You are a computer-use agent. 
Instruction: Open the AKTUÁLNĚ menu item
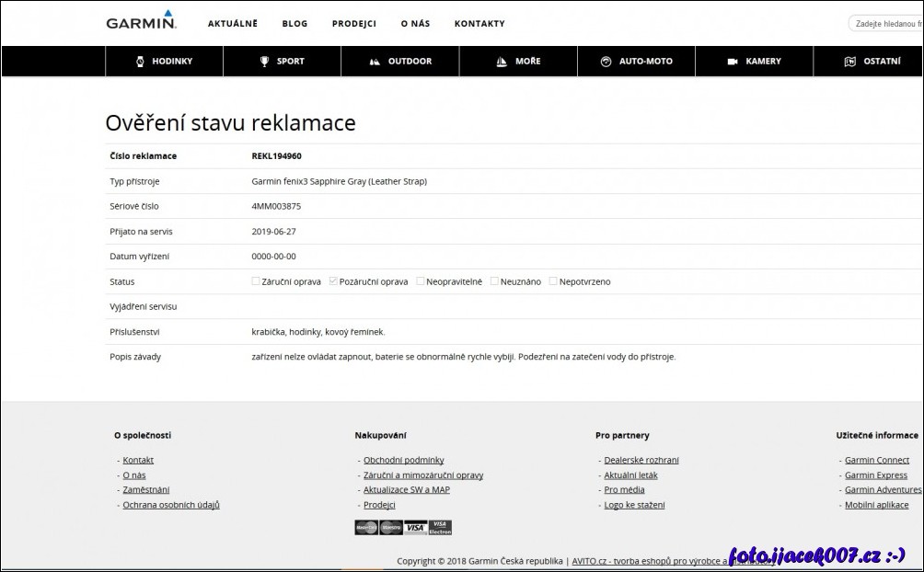233,23
